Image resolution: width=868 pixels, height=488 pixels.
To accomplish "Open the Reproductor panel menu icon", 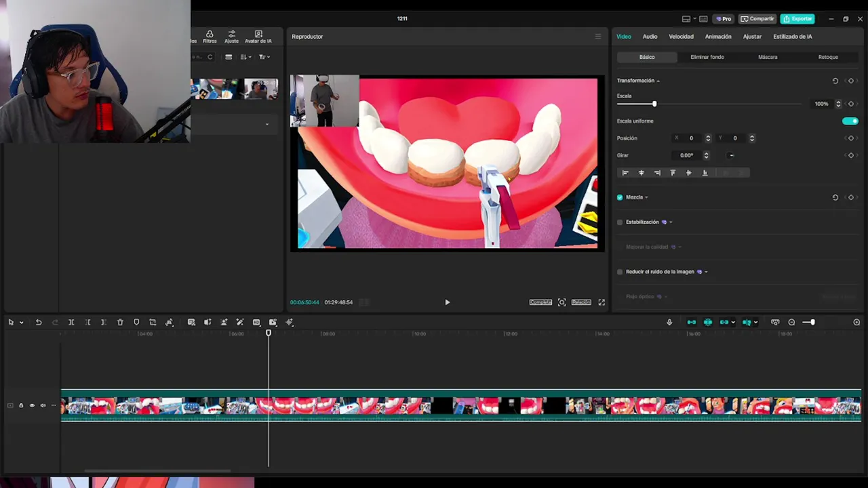I will click(597, 37).
